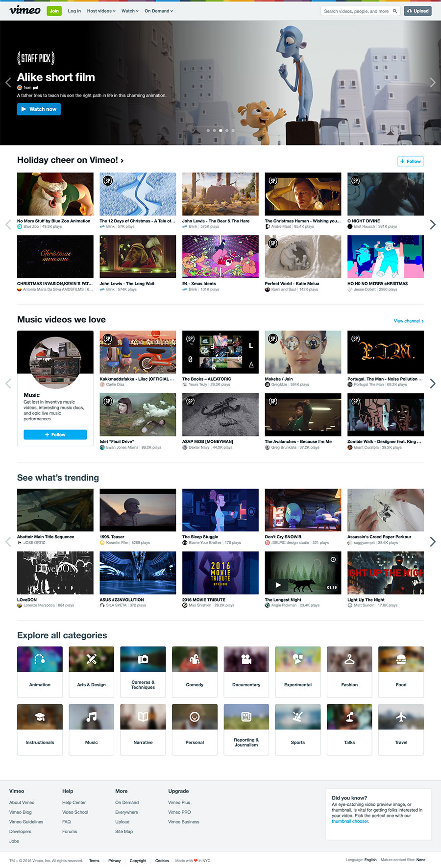Open About Vimeo footer link

pos(22,802)
